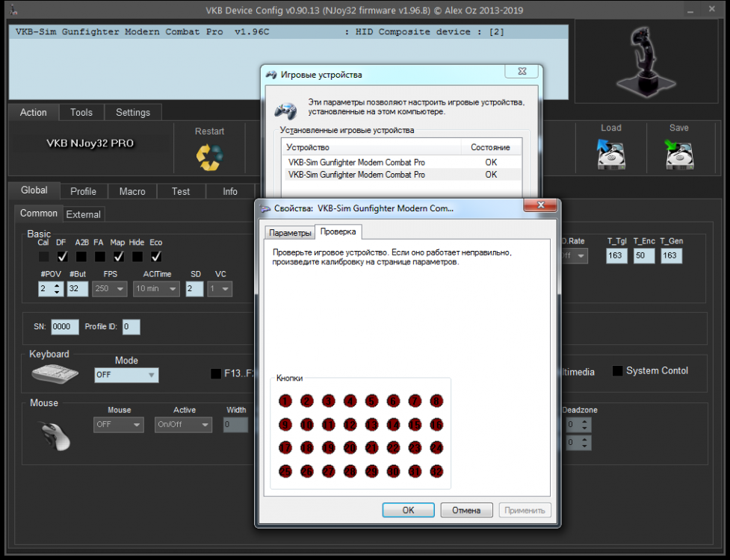Click the joystick image in top-right panel
This screenshot has height=560, width=730.
645,55
